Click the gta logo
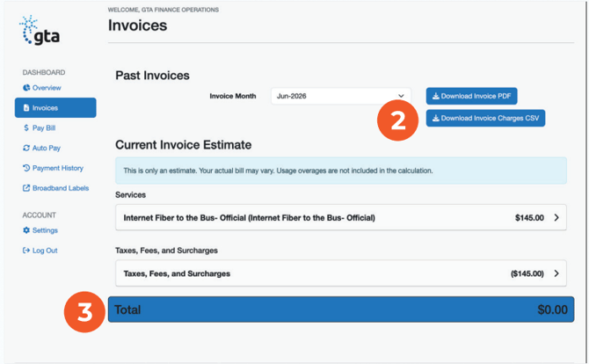 click(40, 31)
